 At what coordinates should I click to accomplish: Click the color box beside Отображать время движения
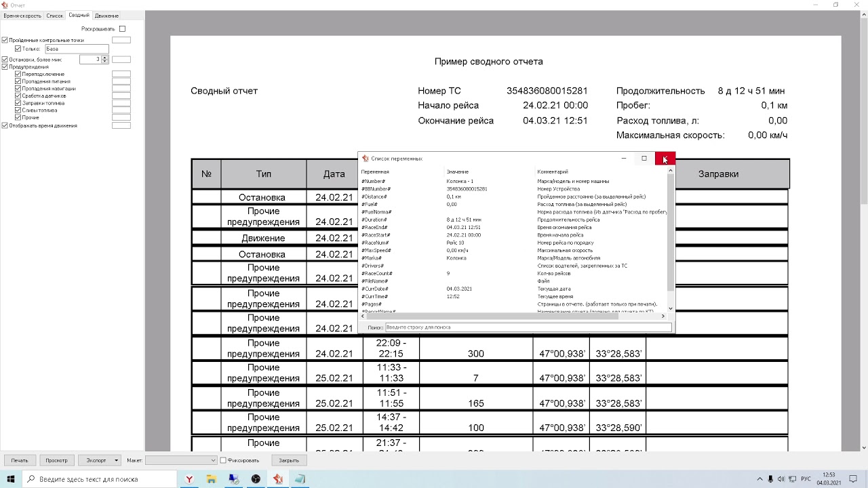tap(121, 125)
